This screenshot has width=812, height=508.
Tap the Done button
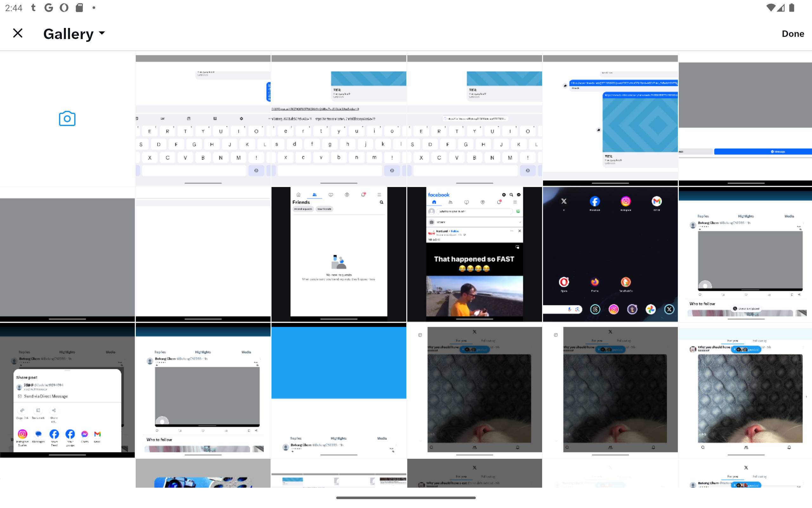tap(793, 34)
